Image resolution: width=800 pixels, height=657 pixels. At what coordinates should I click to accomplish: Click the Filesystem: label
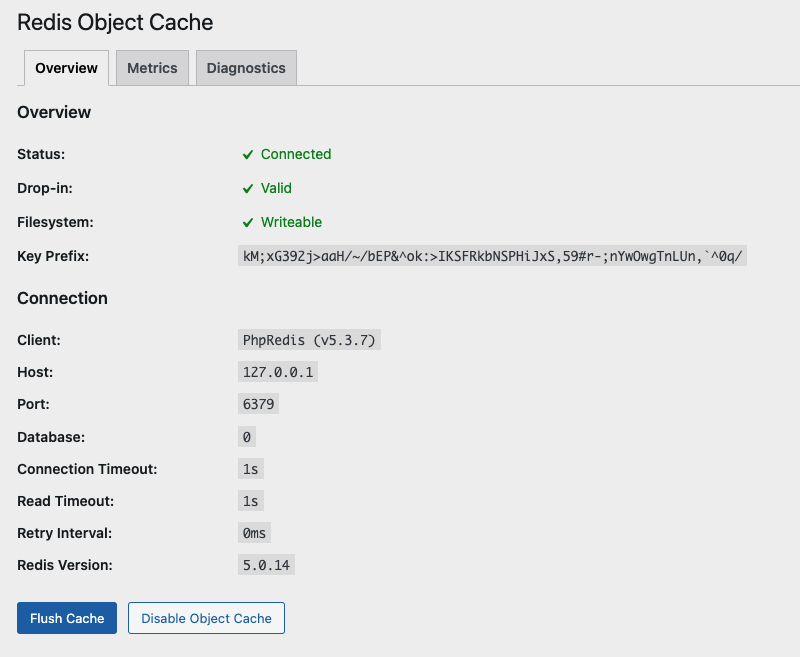click(55, 222)
